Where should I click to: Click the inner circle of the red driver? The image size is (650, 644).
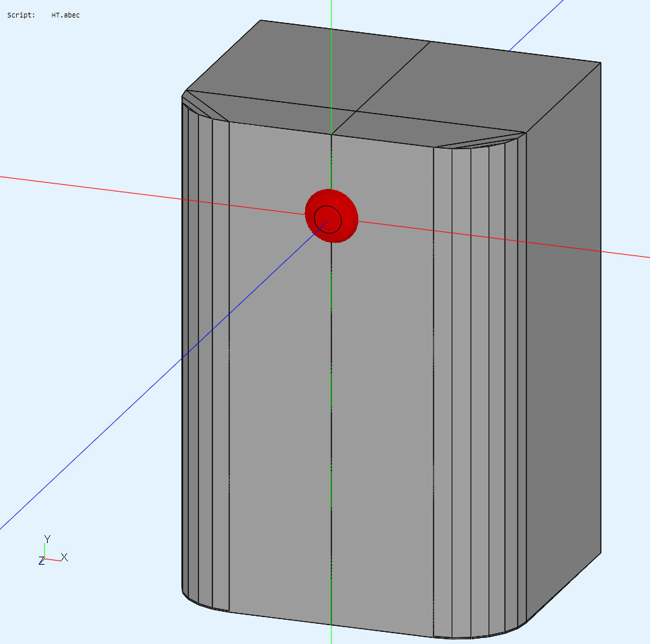click(327, 219)
